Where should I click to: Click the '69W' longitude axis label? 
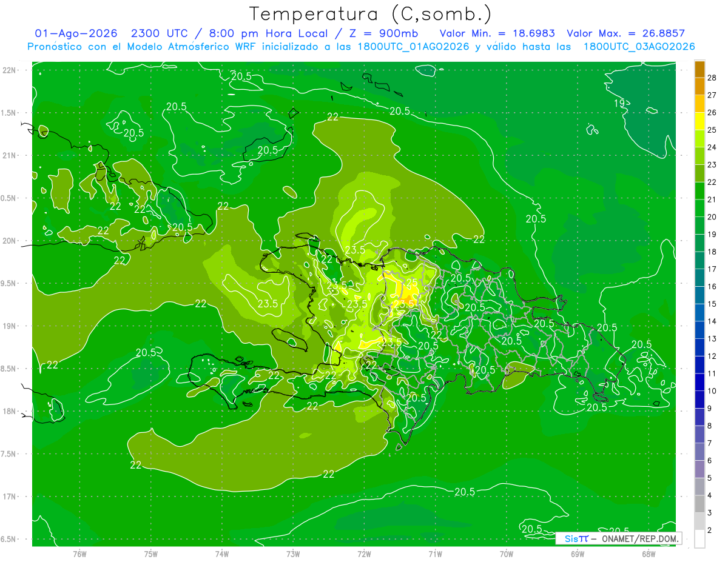pos(578,554)
